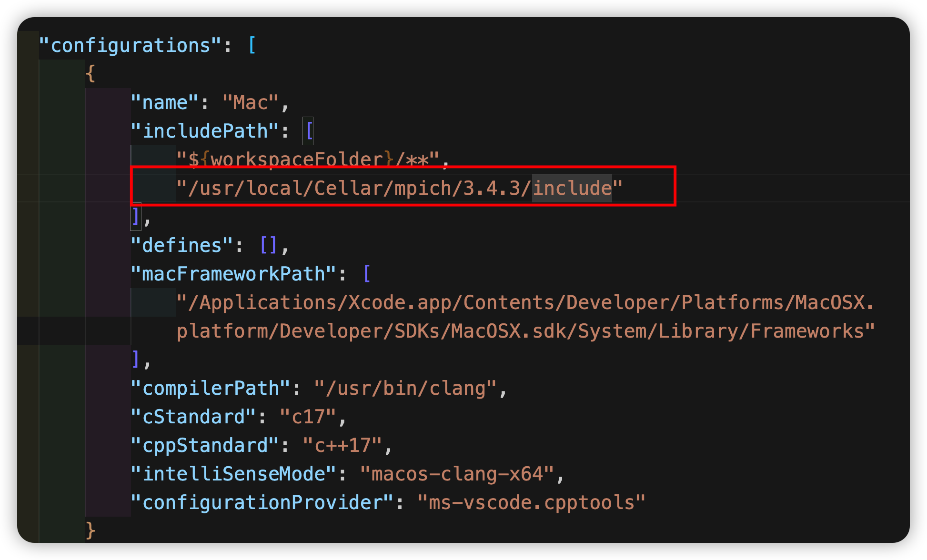Click the "intelliSenseMode" property key
This screenshot has width=927, height=560.
point(232,473)
